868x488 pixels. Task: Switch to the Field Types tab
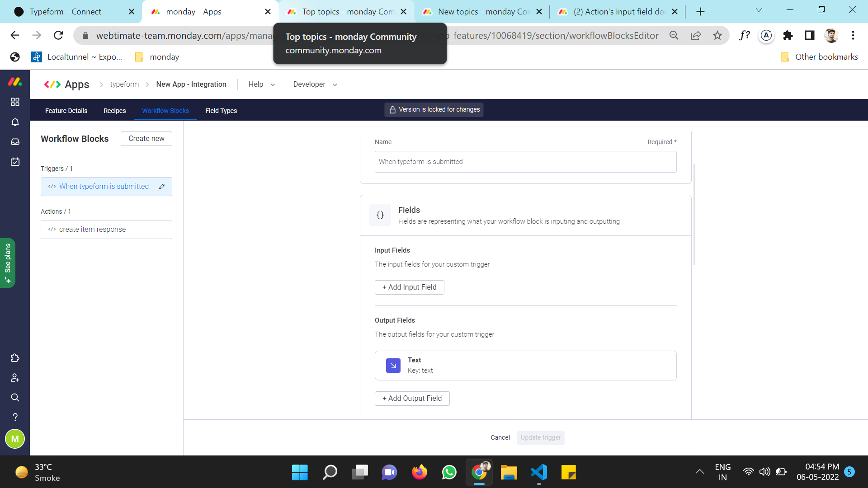pos(221,111)
